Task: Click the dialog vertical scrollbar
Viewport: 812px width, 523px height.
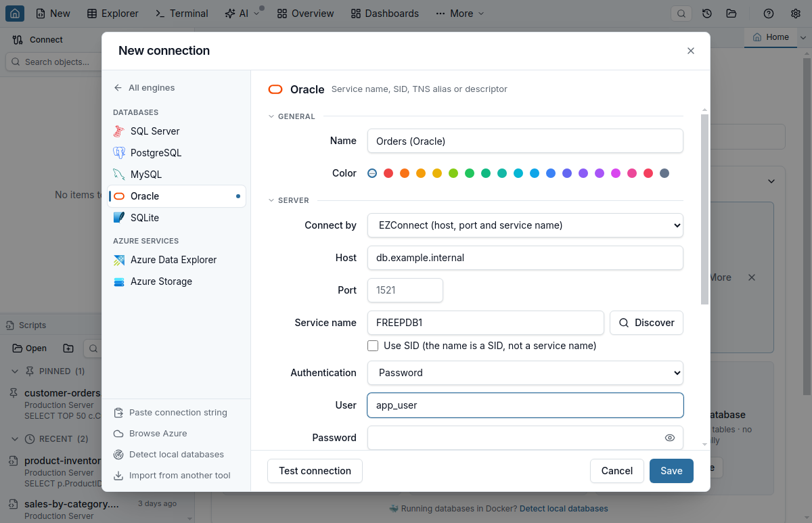Action: (x=705, y=209)
